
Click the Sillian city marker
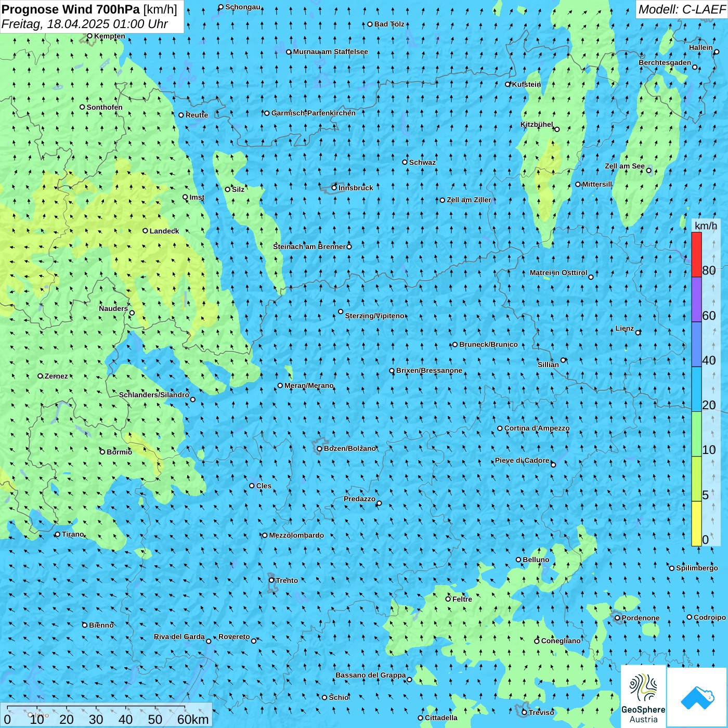[563, 360]
